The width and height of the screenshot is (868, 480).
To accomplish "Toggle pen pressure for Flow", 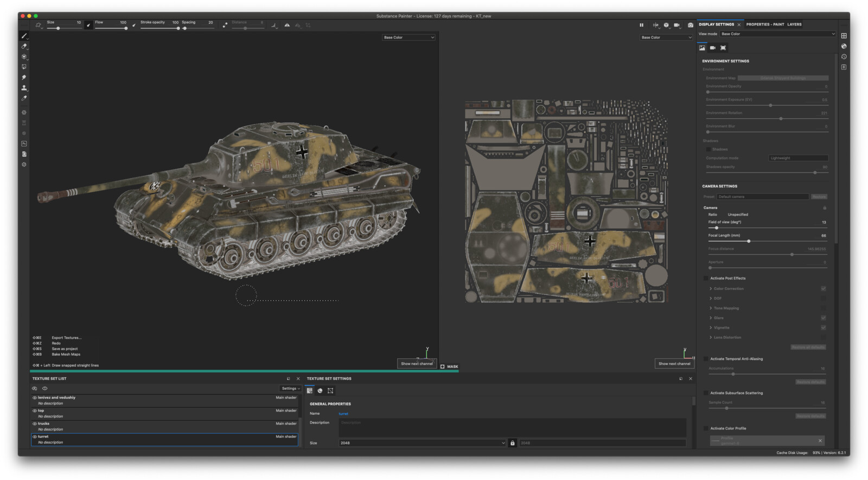I will coord(134,25).
